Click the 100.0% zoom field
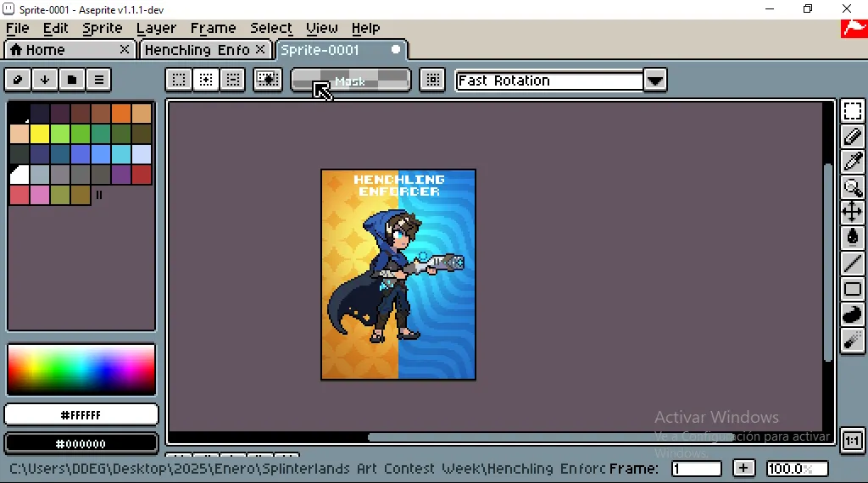Image resolution: width=868 pixels, height=483 pixels. point(797,469)
